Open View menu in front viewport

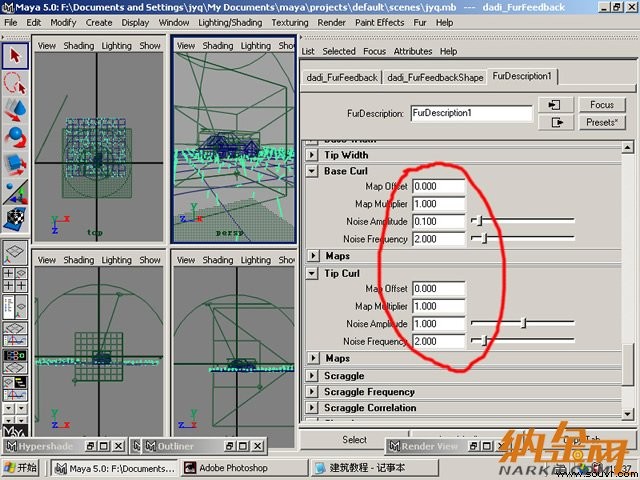tap(47, 260)
